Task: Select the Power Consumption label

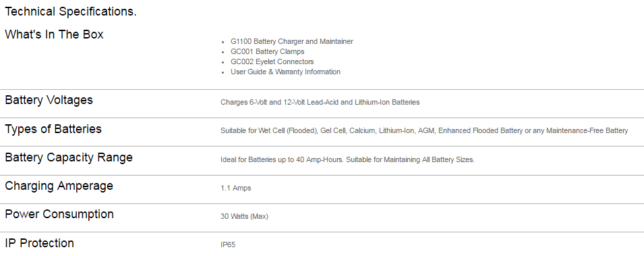Action: (x=59, y=214)
